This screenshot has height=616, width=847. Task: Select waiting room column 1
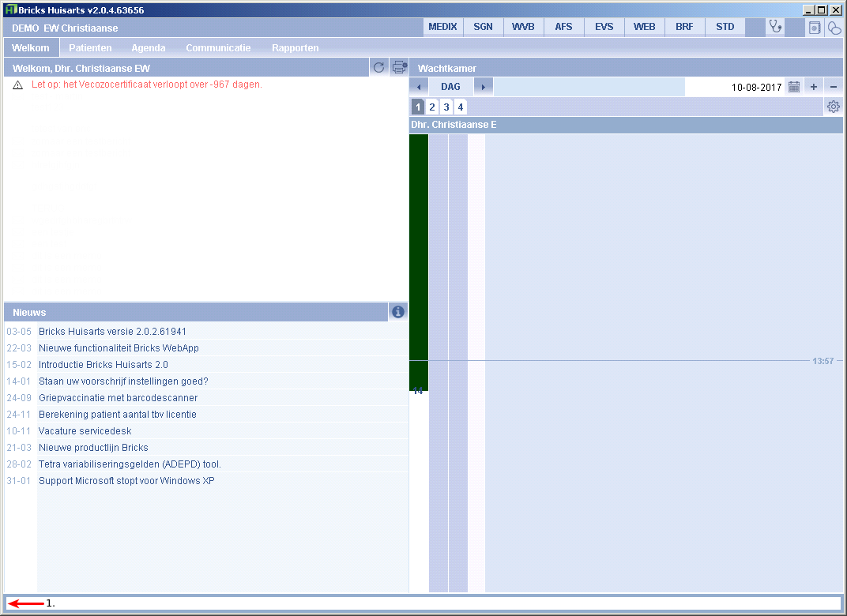417,107
